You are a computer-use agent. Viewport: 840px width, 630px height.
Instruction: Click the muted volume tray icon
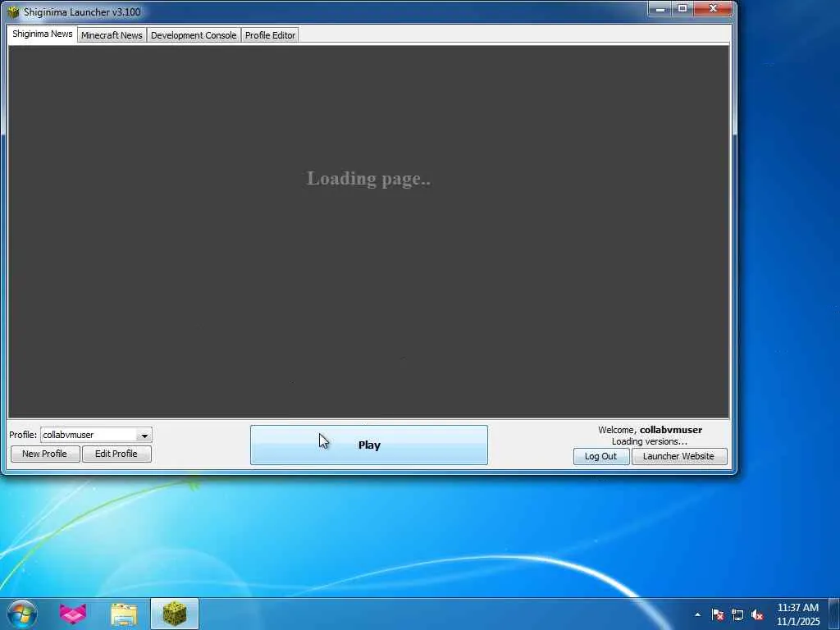[757, 614]
